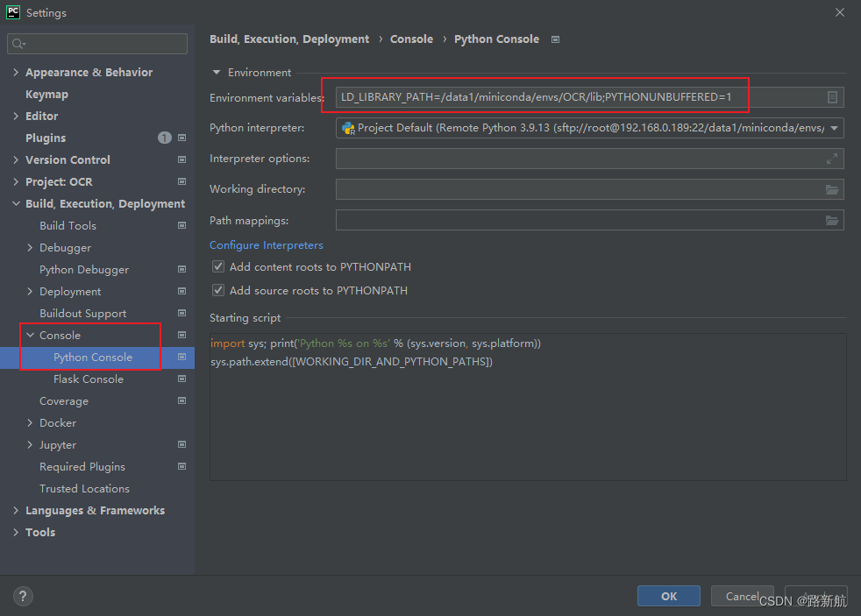
Task: Select Keymap in settings tree
Action: tap(46, 95)
